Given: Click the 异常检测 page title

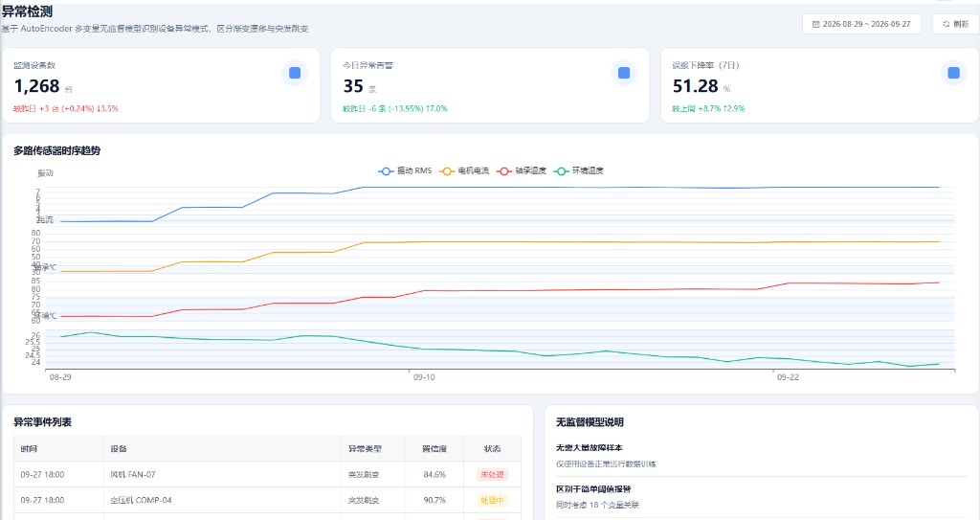Looking at the screenshot, I should pos(27,11).
